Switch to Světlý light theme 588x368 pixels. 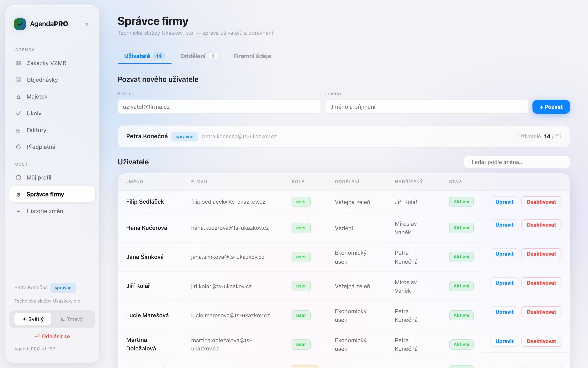(x=33, y=319)
